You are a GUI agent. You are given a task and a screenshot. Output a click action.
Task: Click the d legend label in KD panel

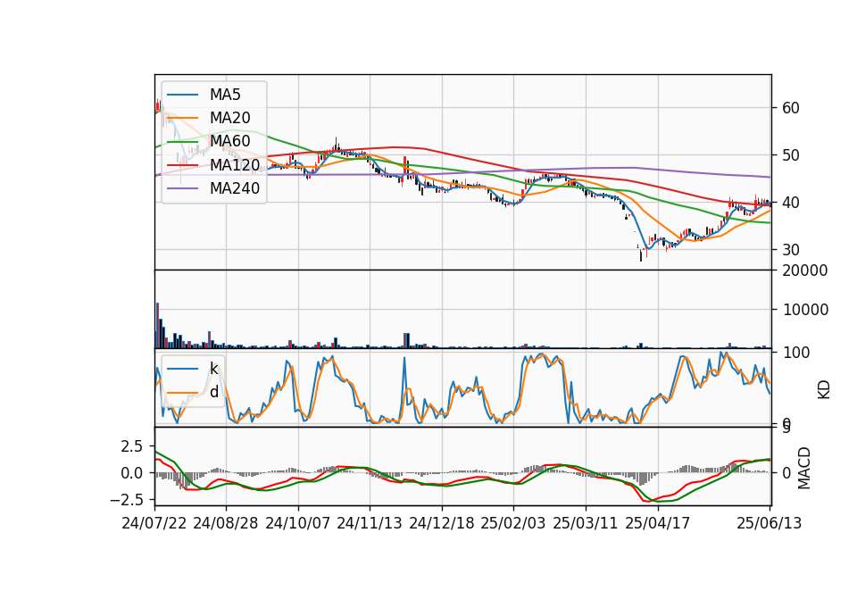tap(213, 392)
